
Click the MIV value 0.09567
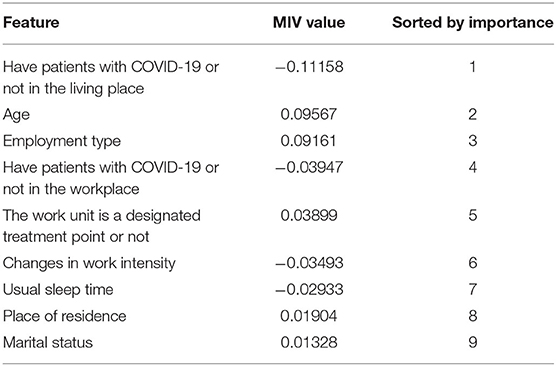pyautogui.click(x=308, y=114)
